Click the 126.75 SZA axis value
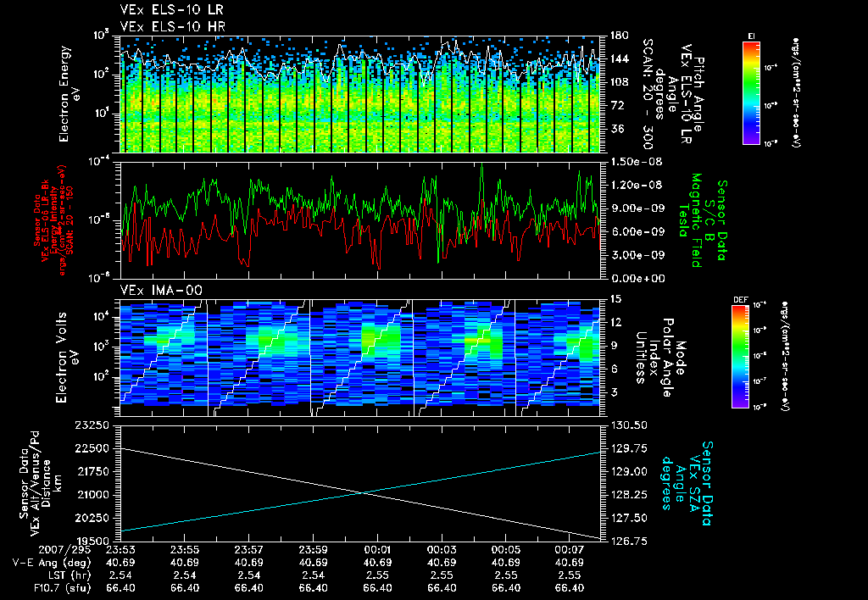 click(628, 542)
